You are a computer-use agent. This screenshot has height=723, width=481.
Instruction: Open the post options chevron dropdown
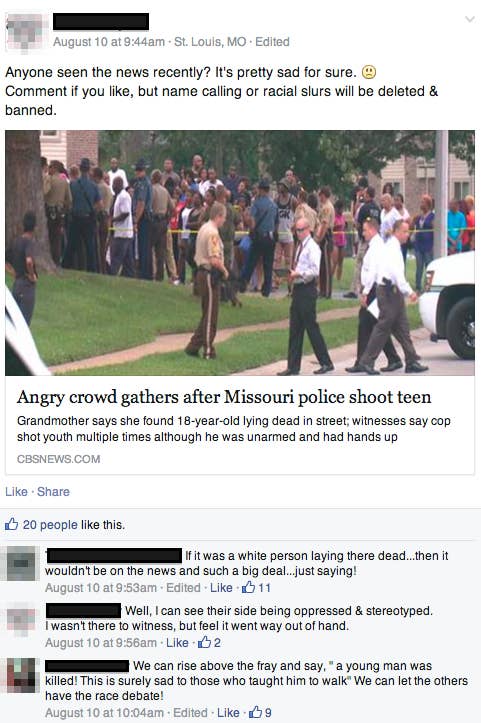[469, 20]
